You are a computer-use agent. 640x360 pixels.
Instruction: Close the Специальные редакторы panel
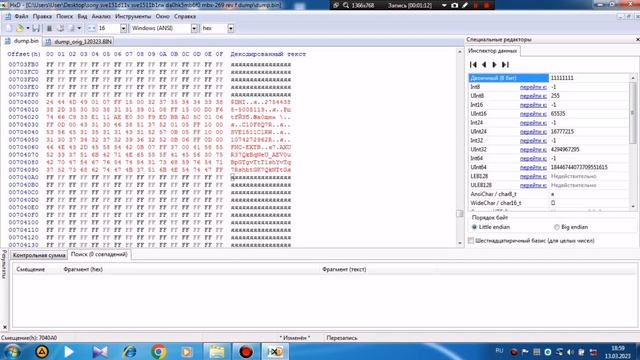[638, 39]
